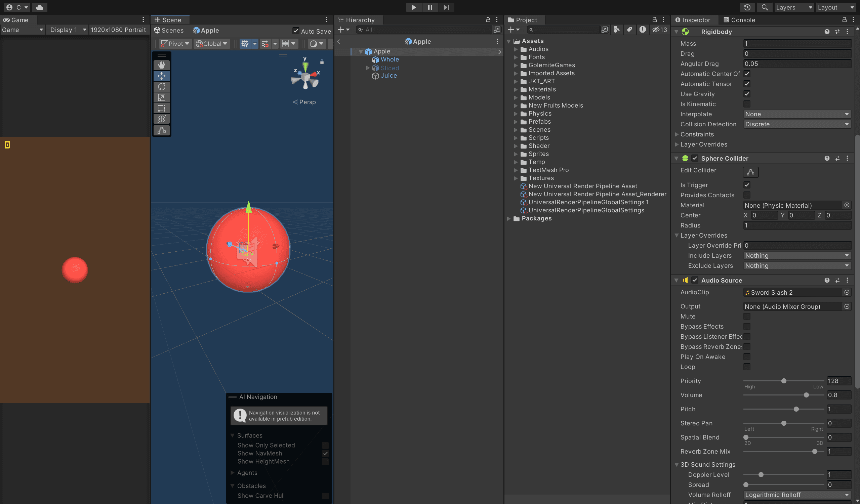The height and width of the screenshot is (504, 860).
Task: Disable the Use Gravity checkbox
Action: pos(747,94)
